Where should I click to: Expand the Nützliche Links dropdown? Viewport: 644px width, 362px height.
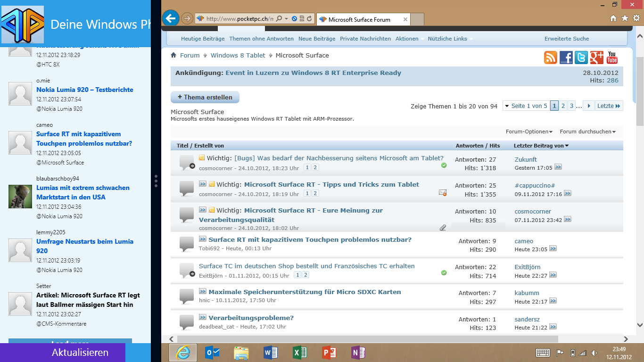click(x=450, y=39)
